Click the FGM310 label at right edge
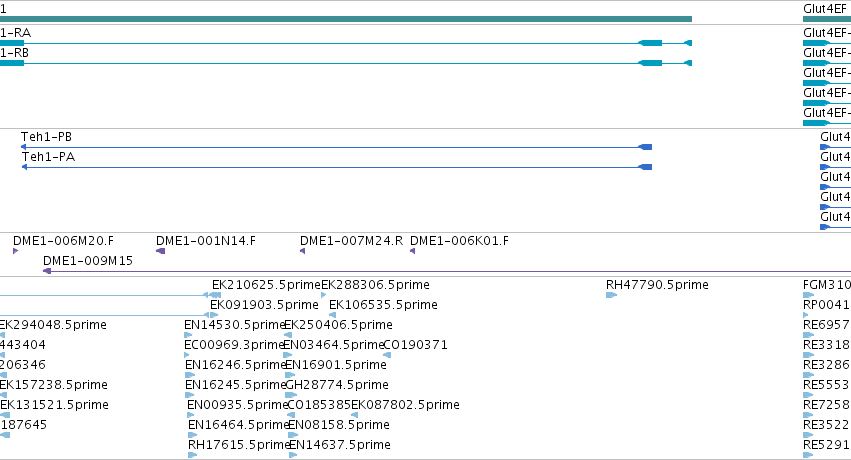851x460 pixels. [827, 285]
